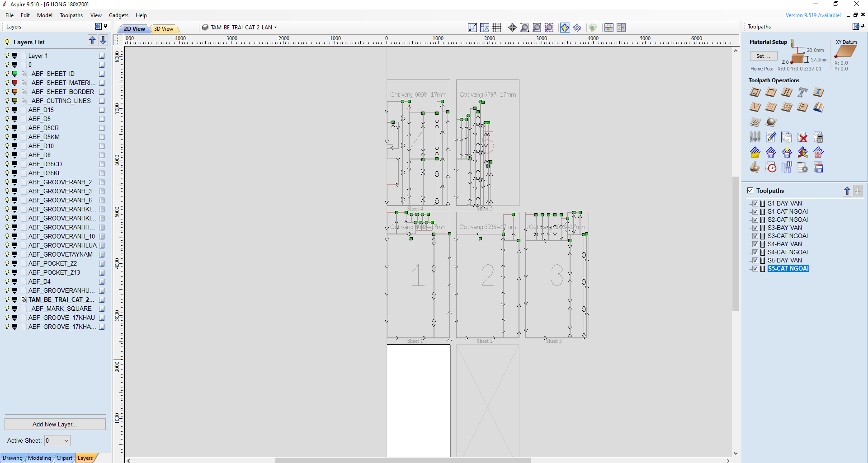Open the Drilling toolpath tool
The height and width of the screenshot is (463, 868).
click(787, 92)
